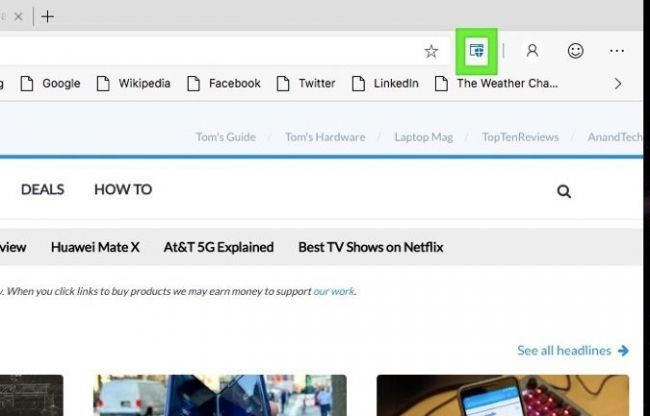
Task: Open the Twitter favorite
Action: 306,83
